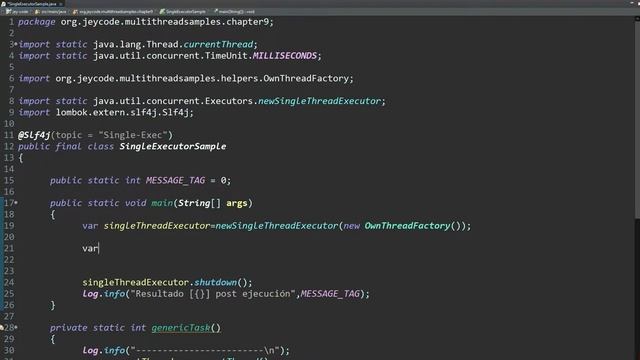640x360 pixels.
Task: Click line number 27 in the gutter
Action: point(9,316)
